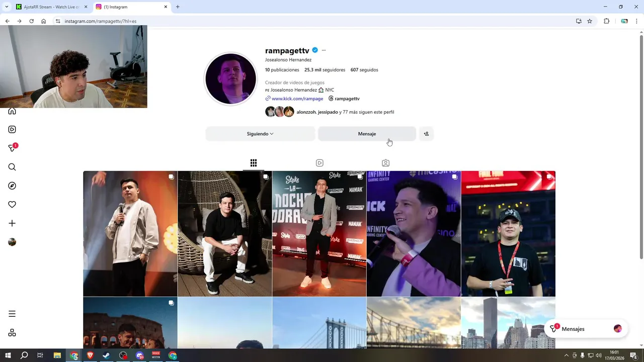Open the La Noche Dorada red carpet post
This screenshot has height=362, width=644.
tap(319, 234)
